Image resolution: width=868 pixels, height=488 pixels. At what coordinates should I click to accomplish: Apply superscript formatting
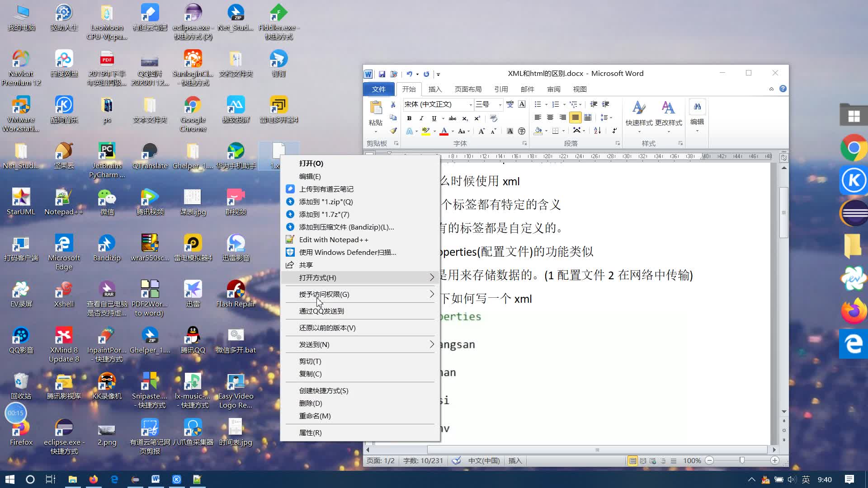(x=477, y=118)
